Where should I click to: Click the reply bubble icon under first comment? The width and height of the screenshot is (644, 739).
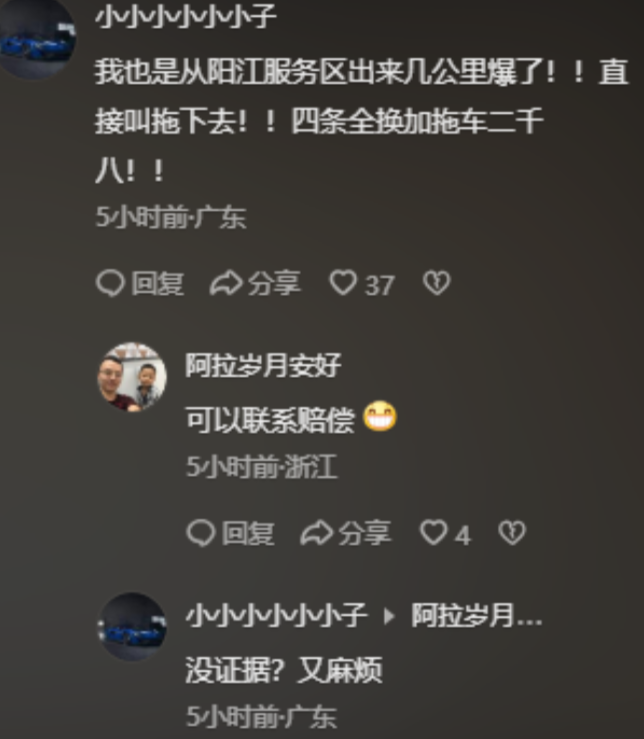tap(110, 283)
